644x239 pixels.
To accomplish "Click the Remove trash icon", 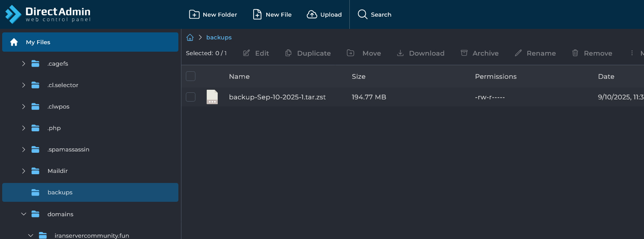I will click(575, 53).
